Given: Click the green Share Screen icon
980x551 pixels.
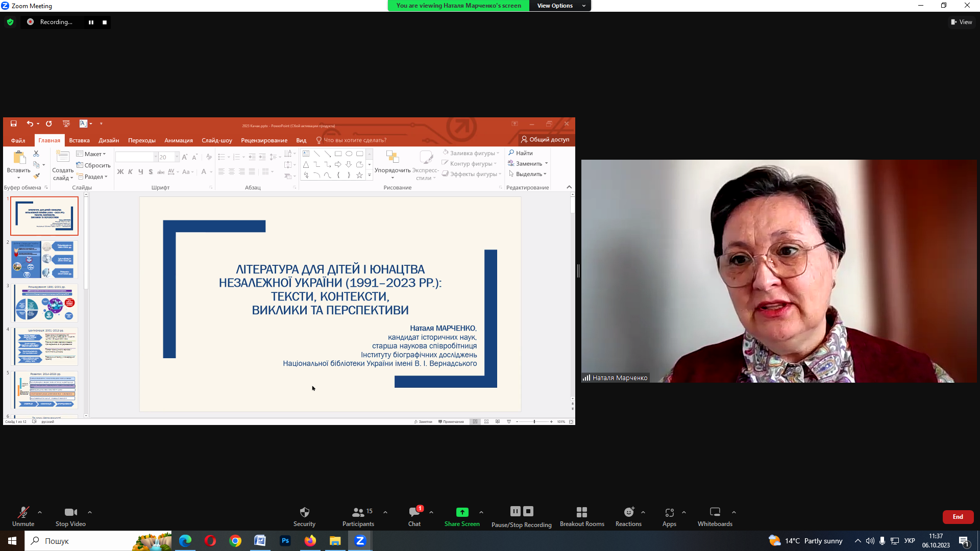Looking at the screenshot, I should [x=462, y=512].
